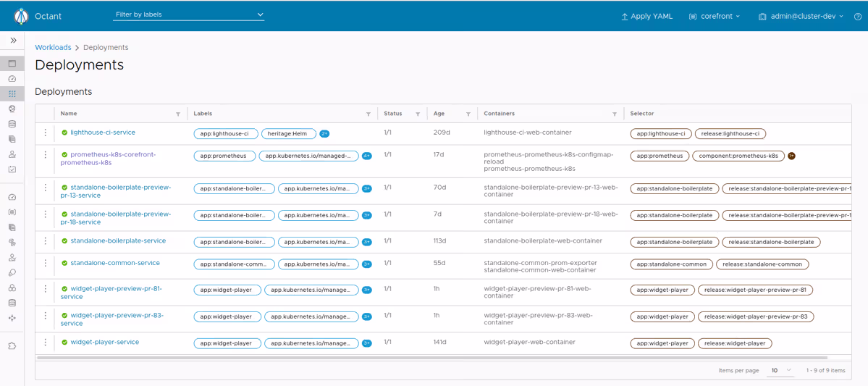Expand the 2+ labels badge for lighthouse-ci-service
The image size is (868, 386).
324,133
